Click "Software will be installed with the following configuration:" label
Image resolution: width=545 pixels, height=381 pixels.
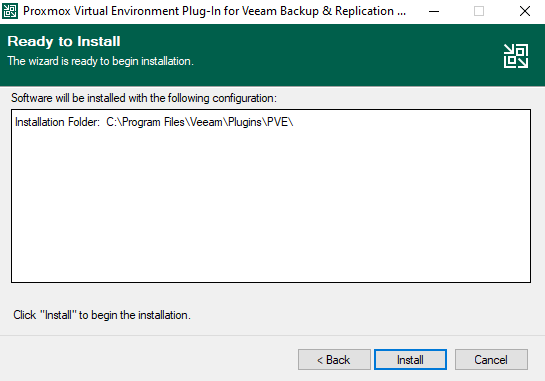(144, 98)
